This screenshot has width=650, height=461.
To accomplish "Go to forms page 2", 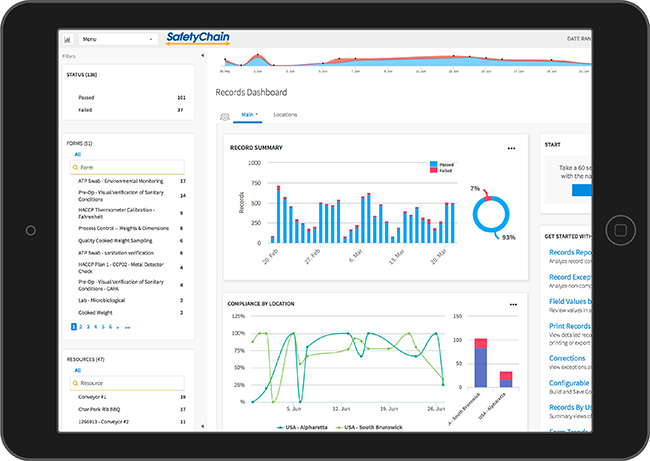I will pyautogui.click(x=81, y=327).
